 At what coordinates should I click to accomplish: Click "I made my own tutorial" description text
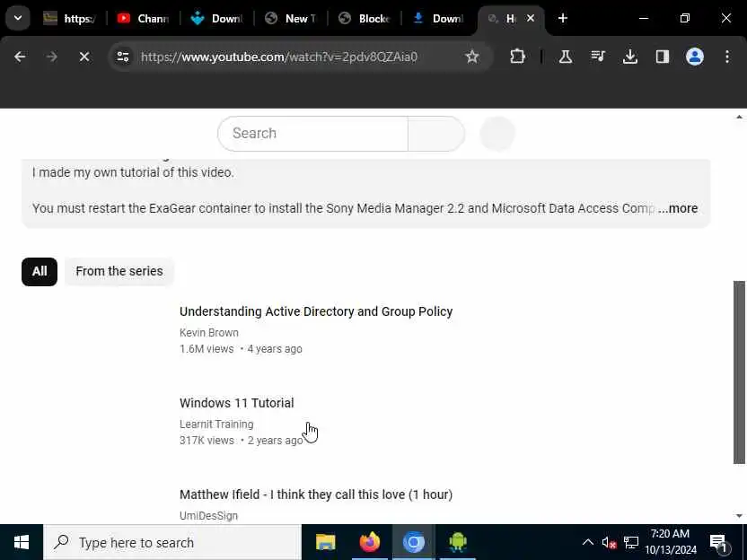133,172
